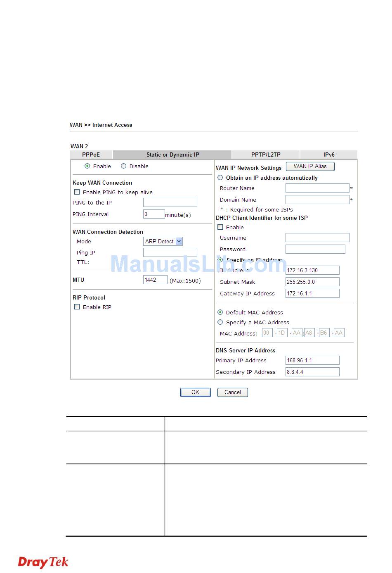Click the Gateway IP Address field
392x573 pixels.
[312, 293]
